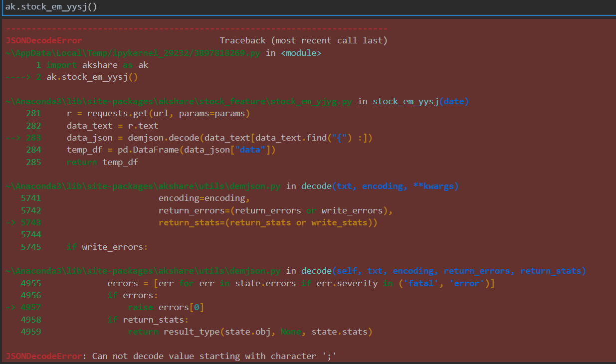Screen dimensions: 616x364
Task: Click line 285 'return temp_df'
Action: tap(82, 162)
